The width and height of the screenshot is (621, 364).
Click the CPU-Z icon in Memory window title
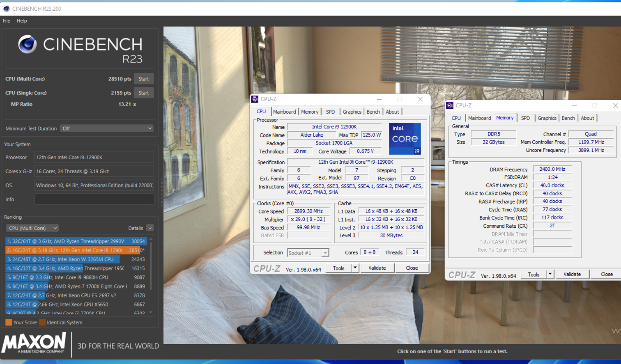tap(450, 105)
